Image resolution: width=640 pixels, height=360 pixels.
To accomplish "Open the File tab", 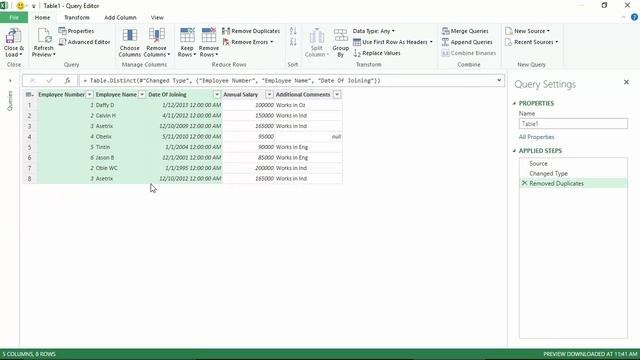I will tap(14, 18).
